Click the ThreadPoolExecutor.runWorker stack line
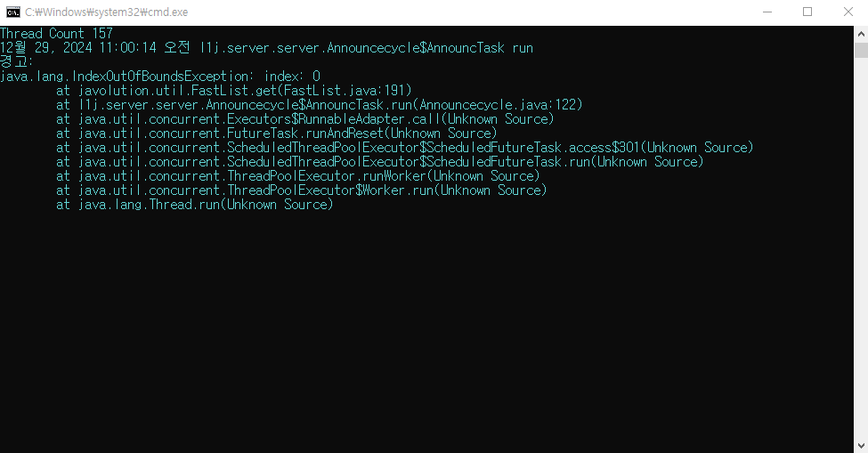The height and width of the screenshot is (453, 868). [298, 176]
